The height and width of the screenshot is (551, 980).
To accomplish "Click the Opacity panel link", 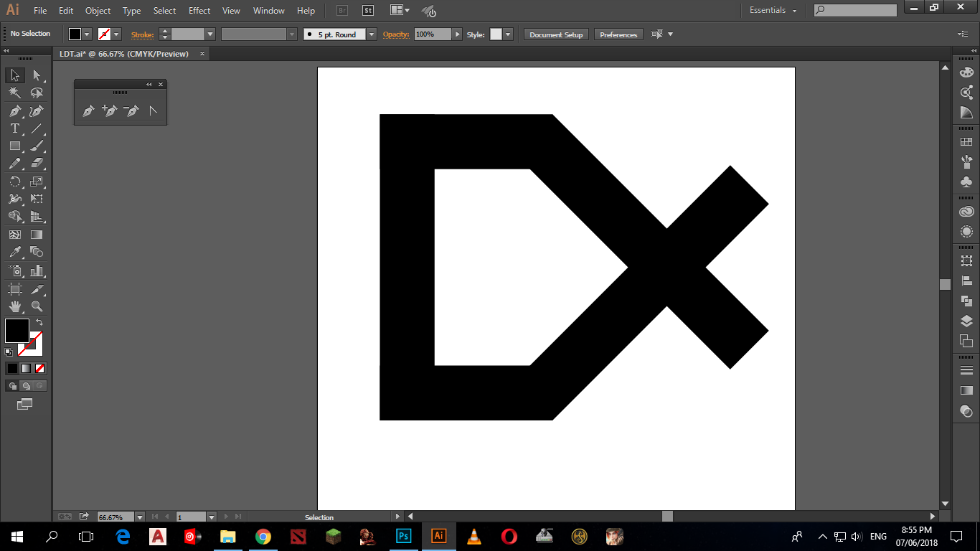I will (395, 34).
